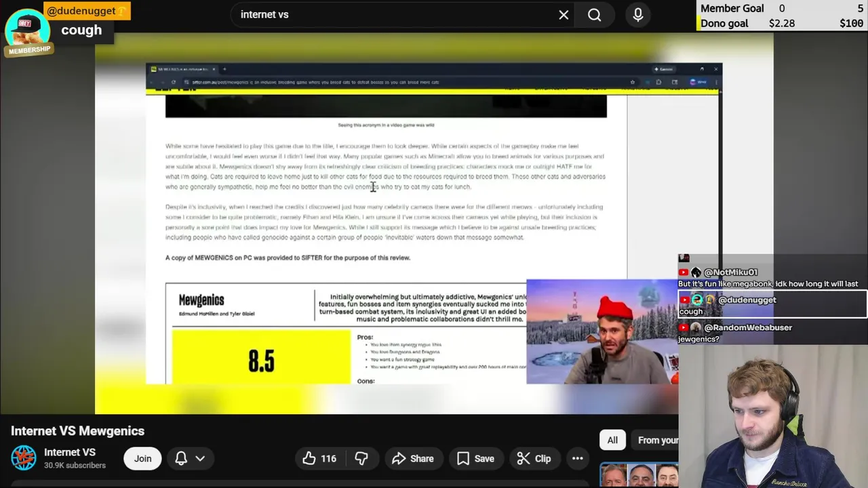This screenshot has height=488, width=868.
Task: Expand the notification dropdown chevron
Action: pos(200,459)
